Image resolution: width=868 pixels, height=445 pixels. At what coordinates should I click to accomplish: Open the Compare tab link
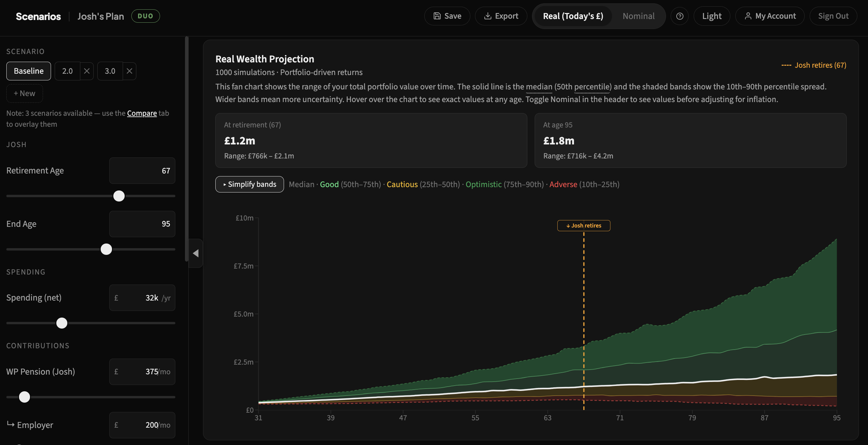pyautogui.click(x=142, y=113)
